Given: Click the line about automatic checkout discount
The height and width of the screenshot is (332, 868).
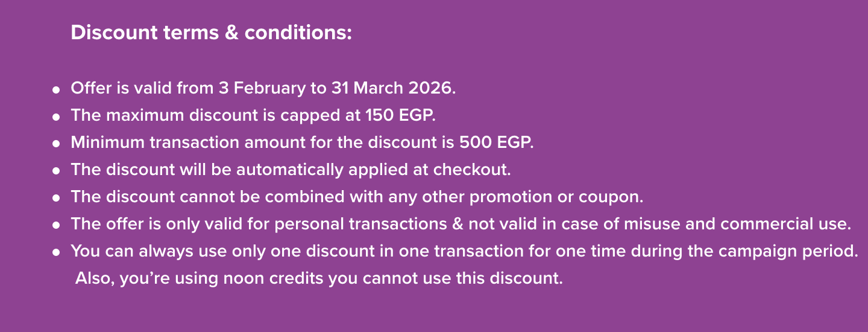Looking at the screenshot, I should click(x=291, y=170).
